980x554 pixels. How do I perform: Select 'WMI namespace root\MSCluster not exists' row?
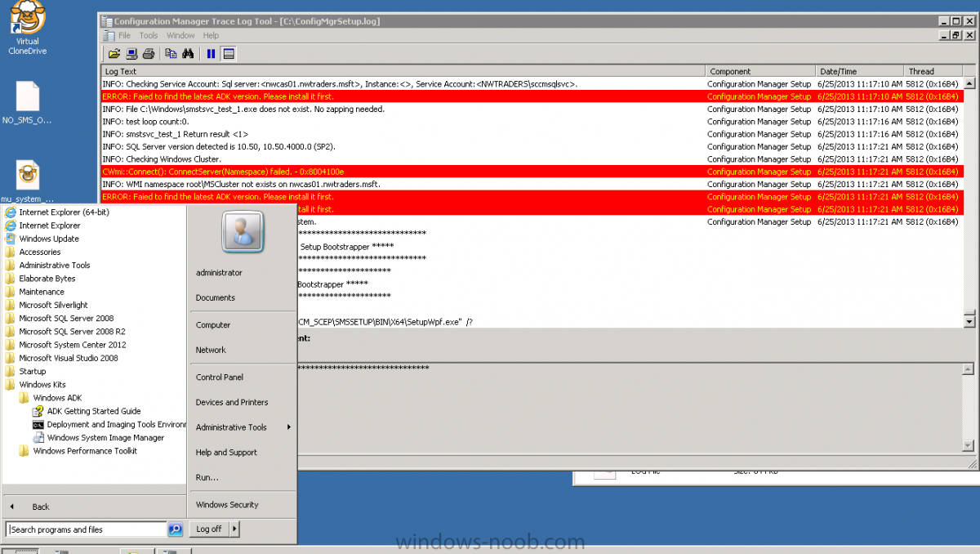(x=532, y=184)
